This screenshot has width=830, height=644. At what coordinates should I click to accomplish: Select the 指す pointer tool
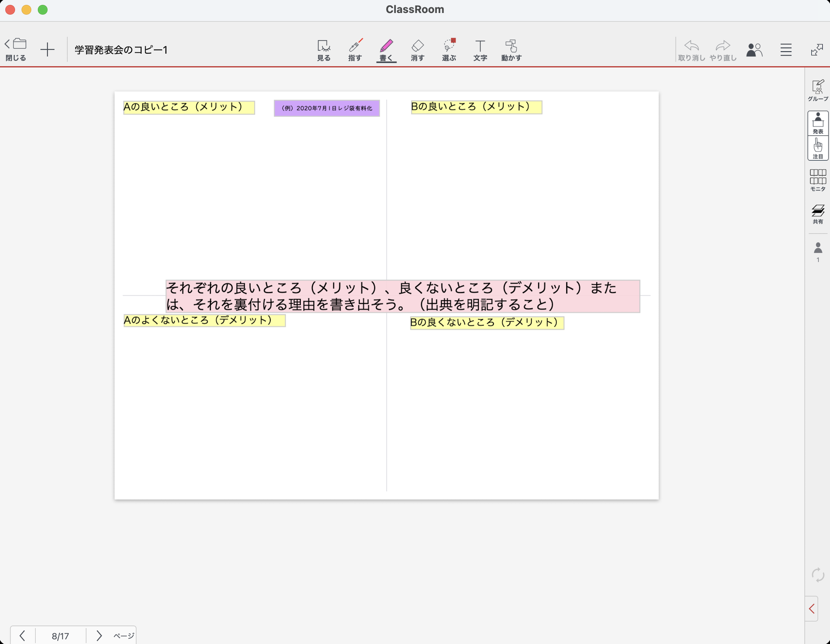coord(355,50)
